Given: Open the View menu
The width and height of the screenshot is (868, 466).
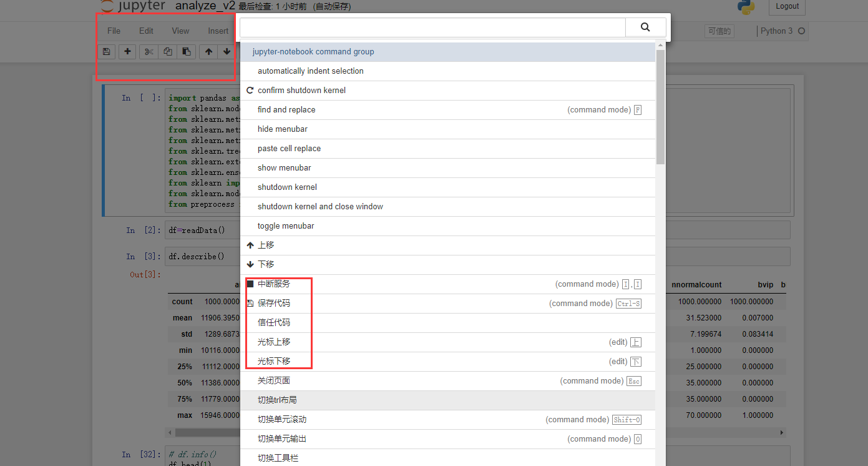Looking at the screenshot, I should pos(180,31).
